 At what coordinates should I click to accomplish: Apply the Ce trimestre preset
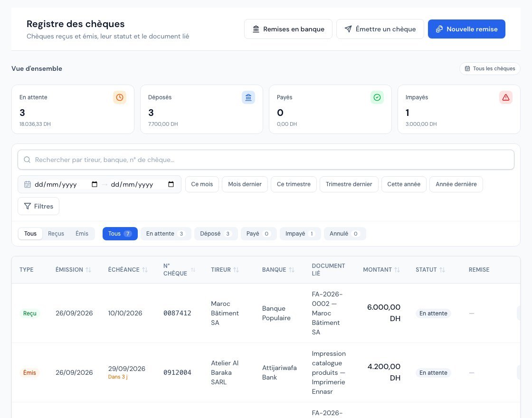[294, 184]
